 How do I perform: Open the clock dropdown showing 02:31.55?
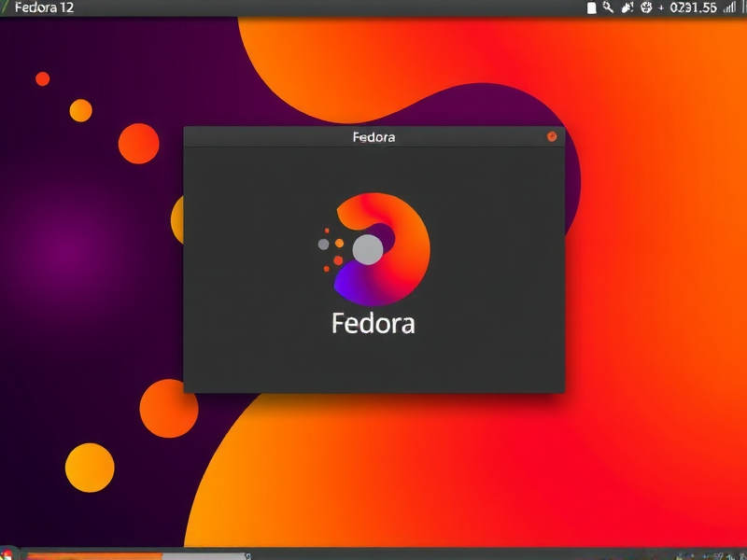click(x=694, y=8)
